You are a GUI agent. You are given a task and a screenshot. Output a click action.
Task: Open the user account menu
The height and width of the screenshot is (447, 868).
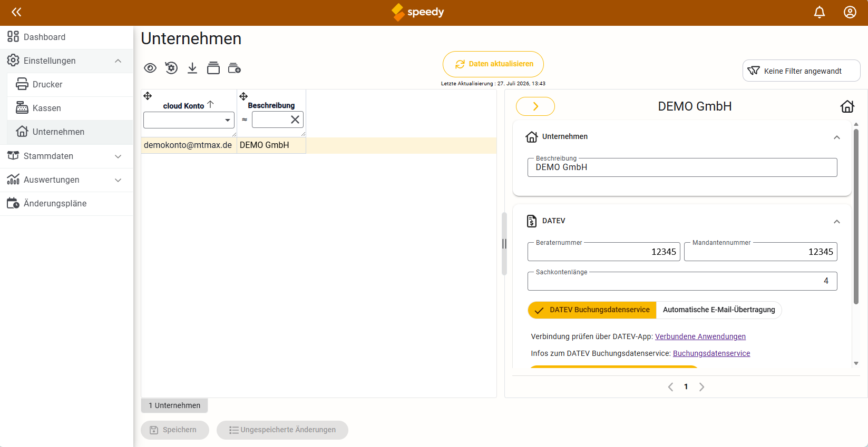850,12
